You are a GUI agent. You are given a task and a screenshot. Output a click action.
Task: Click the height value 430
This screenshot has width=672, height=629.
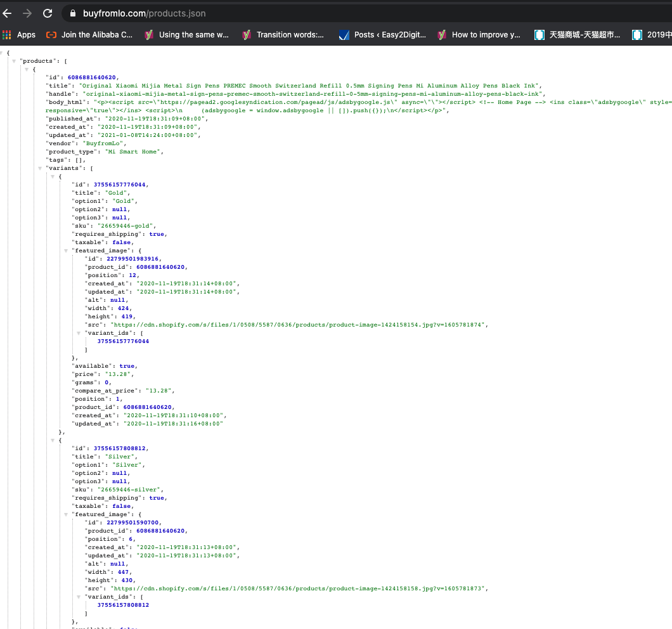click(127, 580)
